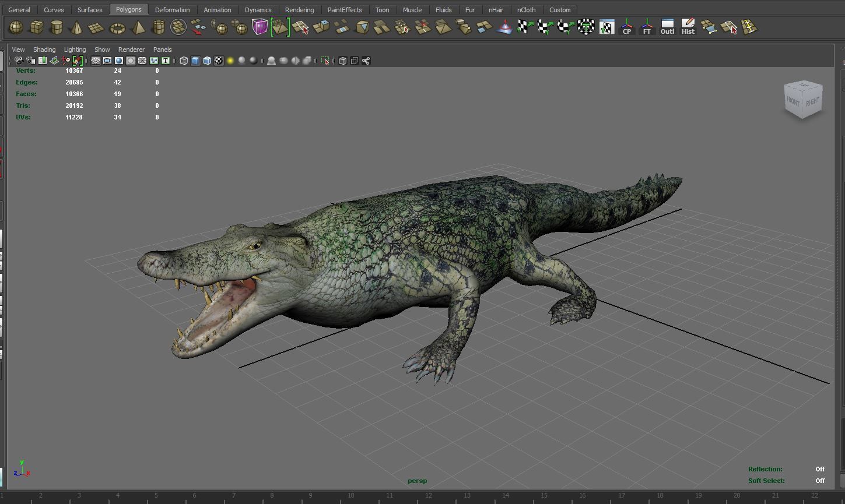Click the red upward arrow shelf icon

(x=504, y=27)
